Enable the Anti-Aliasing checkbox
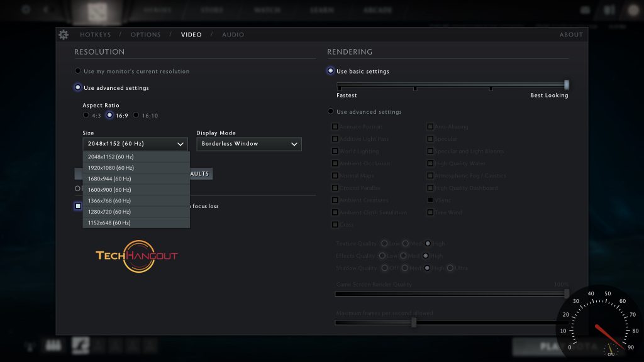Screen dimensions: 644x362 click(430, 126)
